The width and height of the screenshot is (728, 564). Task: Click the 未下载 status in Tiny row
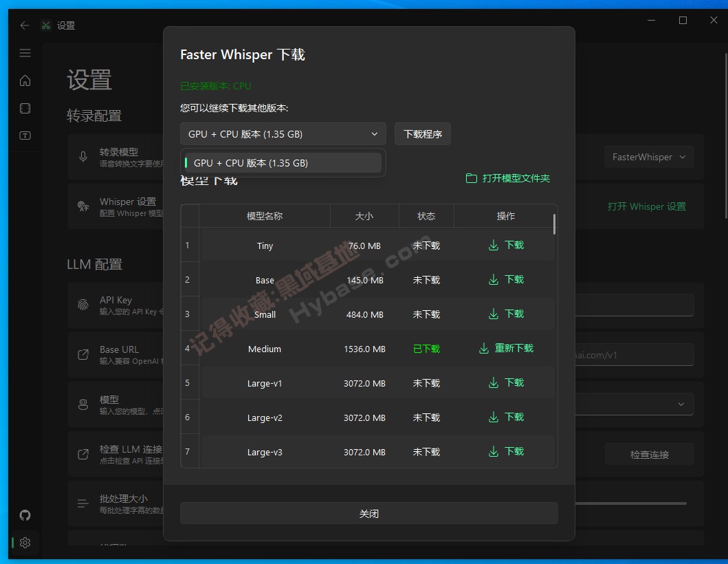tap(427, 246)
